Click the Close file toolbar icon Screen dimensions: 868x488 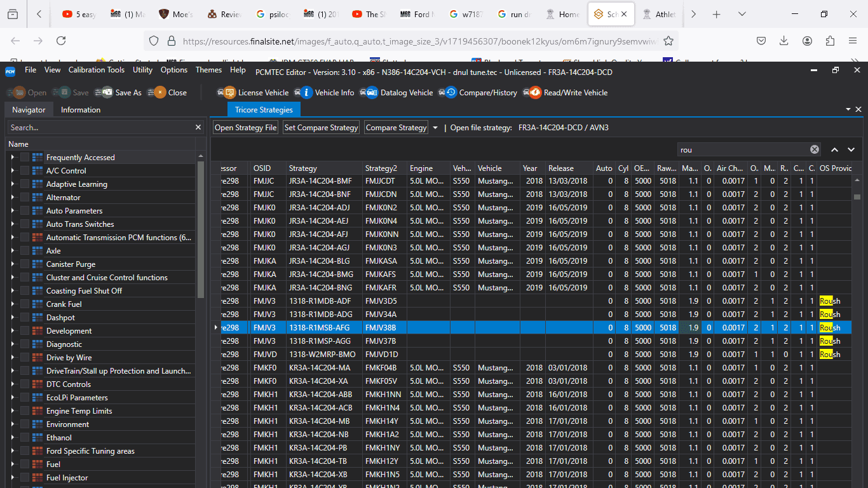pos(156,93)
